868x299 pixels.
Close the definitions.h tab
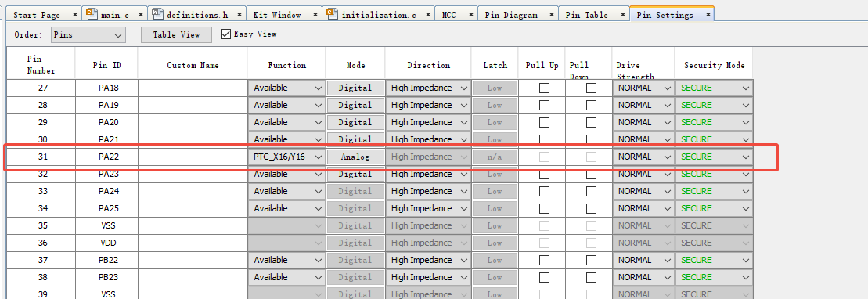pyautogui.click(x=239, y=15)
